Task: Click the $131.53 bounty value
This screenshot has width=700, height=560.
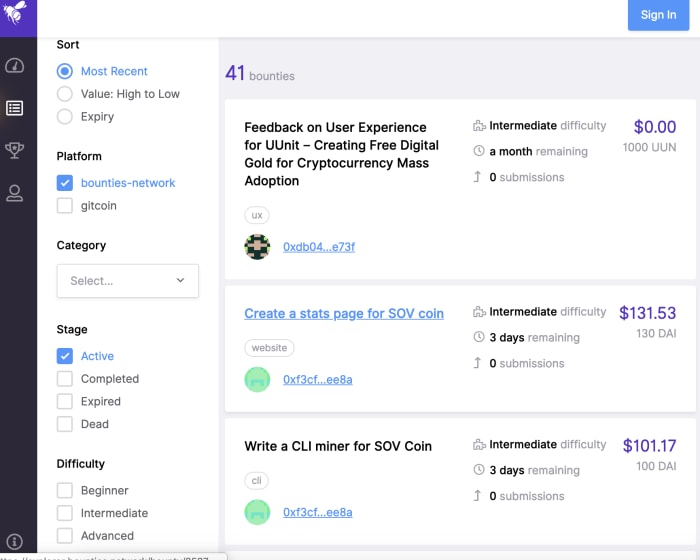Action: tap(647, 313)
